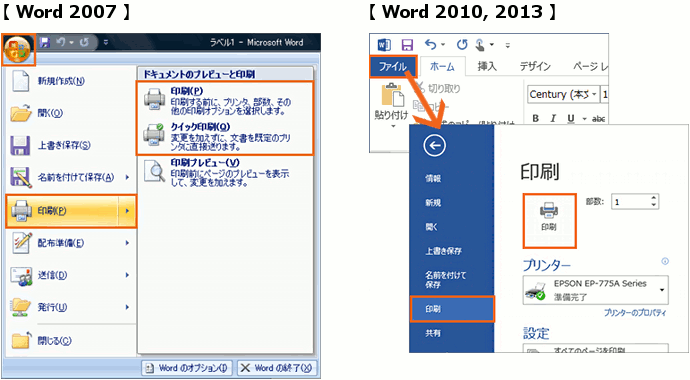Save with the Word 2007 quick access icon
690x380 pixels.
point(44,42)
